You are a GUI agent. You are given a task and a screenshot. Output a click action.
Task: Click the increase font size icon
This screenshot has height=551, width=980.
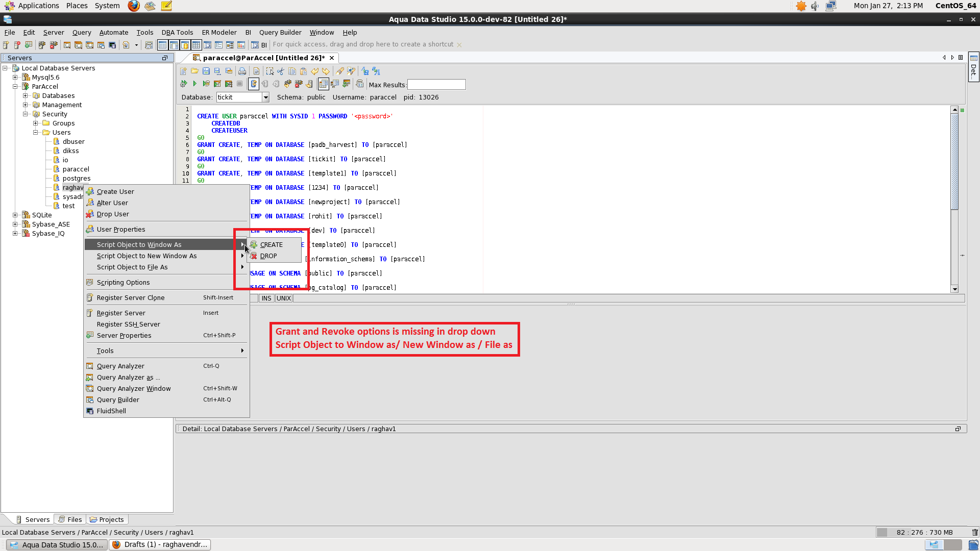coord(365,71)
